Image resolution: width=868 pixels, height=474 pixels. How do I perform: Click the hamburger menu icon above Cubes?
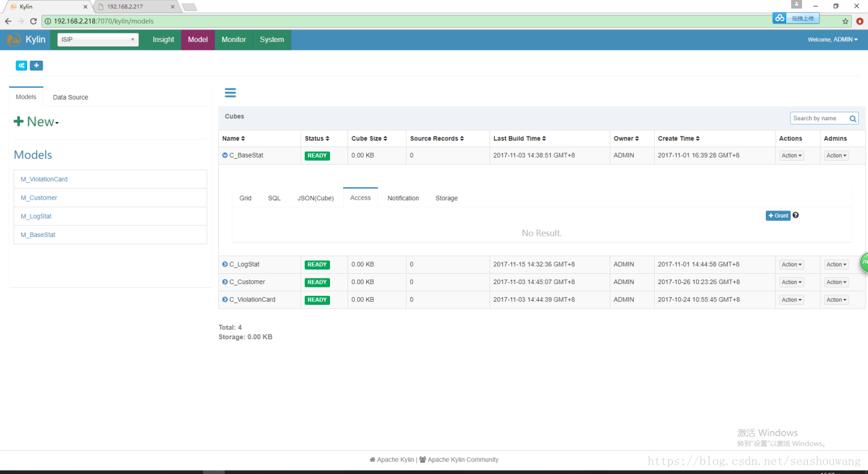[230, 92]
